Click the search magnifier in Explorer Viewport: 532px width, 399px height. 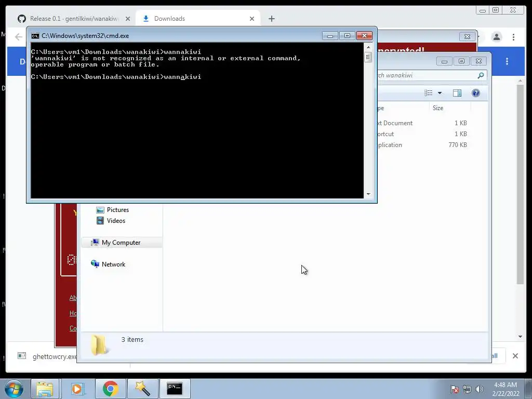[x=481, y=75]
